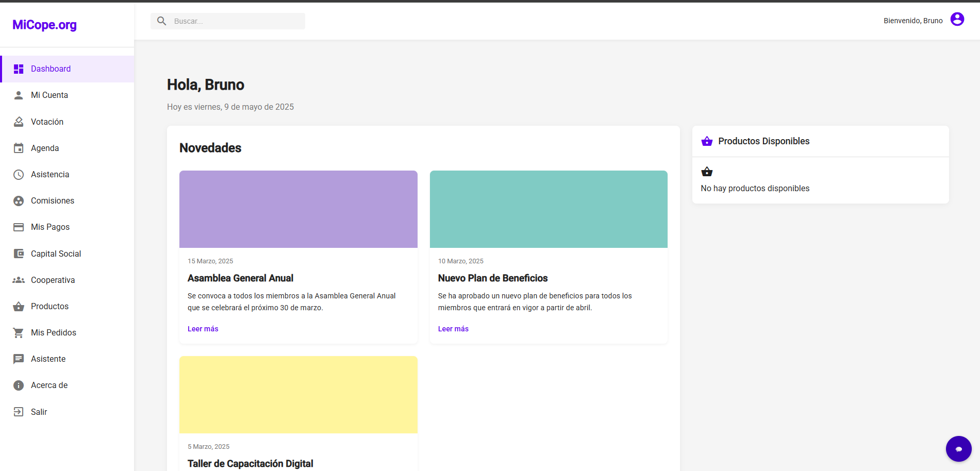
Task: Open the Comisiones section
Action: pyautogui.click(x=52, y=201)
